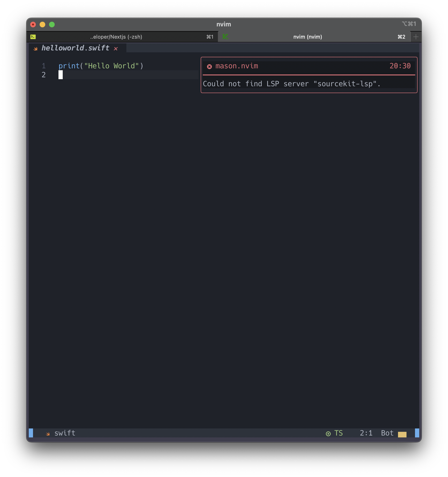Click the 20:30 notification timestamp

[400, 66]
